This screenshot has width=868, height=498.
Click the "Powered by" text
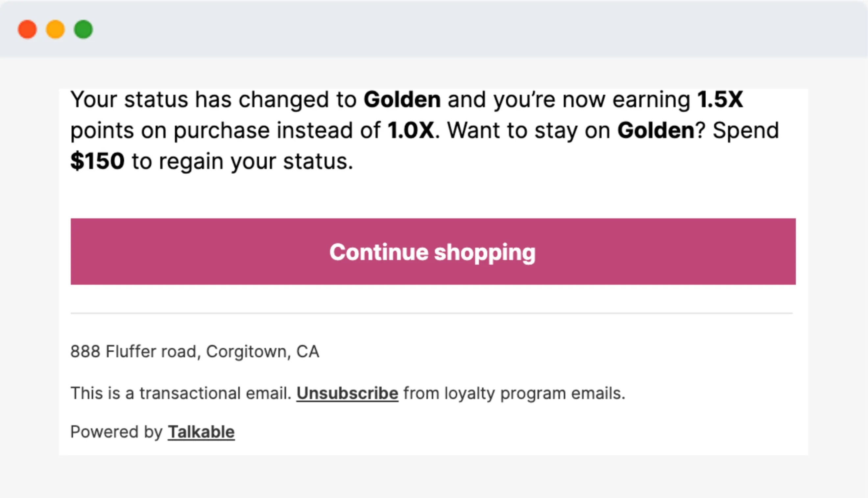point(116,432)
